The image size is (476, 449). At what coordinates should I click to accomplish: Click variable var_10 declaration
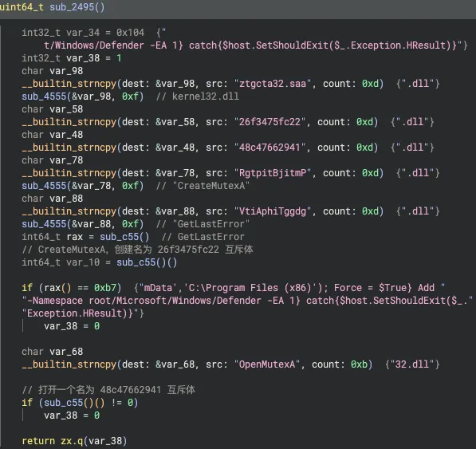[x=83, y=262]
